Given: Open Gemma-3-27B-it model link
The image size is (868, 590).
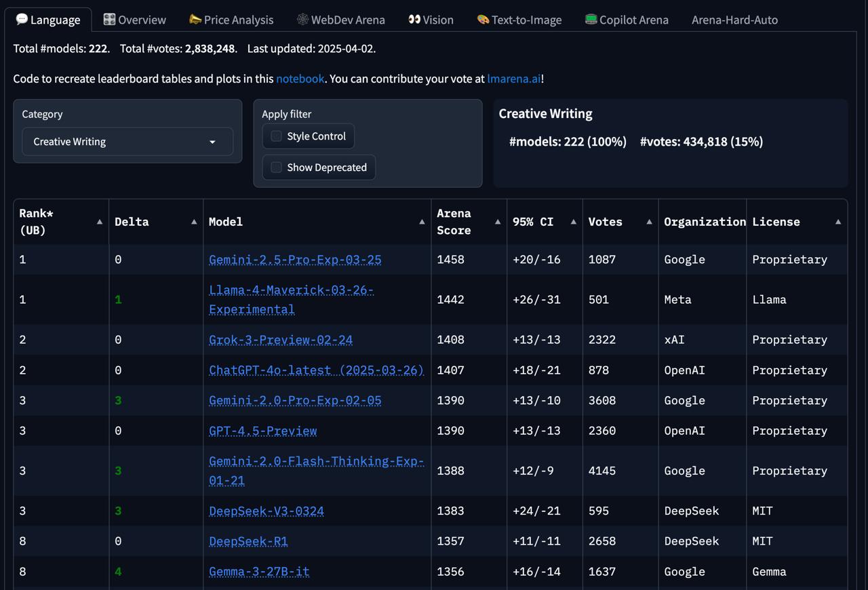Looking at the screenshot, I should (x=259, y=572).
